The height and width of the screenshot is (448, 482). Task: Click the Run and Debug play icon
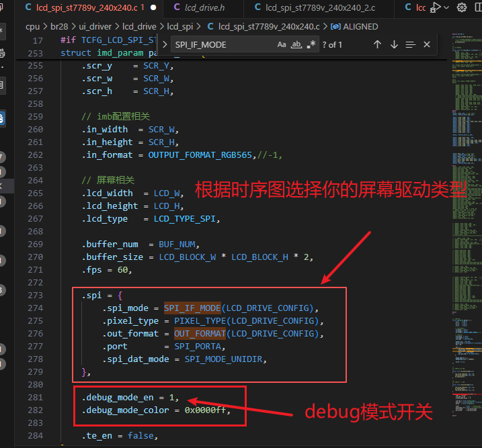point(435,7)
